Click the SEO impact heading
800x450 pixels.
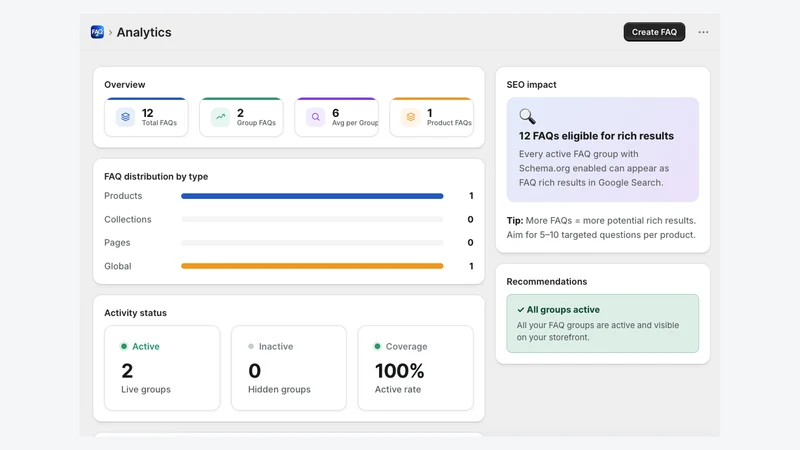[x=531, y=85]
